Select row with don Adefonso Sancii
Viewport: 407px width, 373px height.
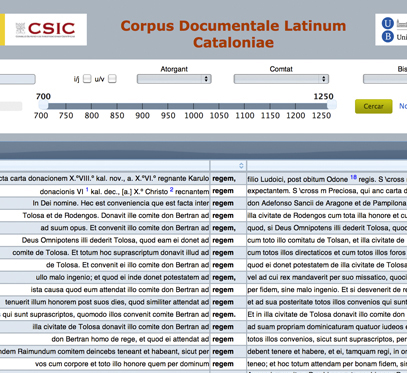point(203,203)
